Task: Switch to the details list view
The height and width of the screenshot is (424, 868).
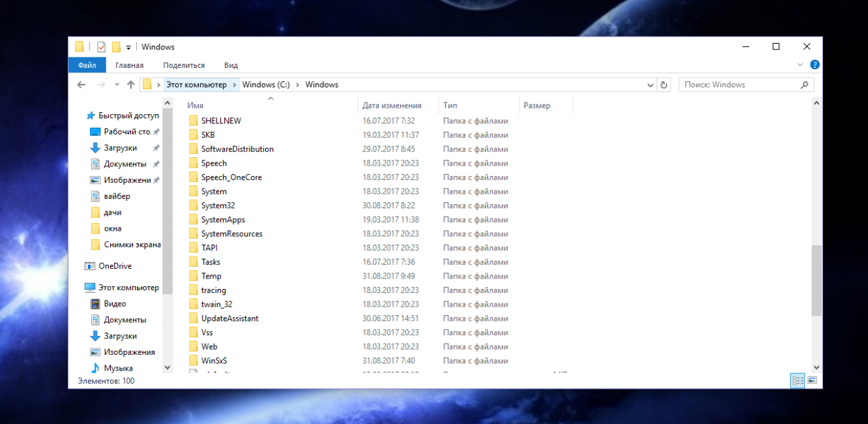Action: click(x=797, y=380)
